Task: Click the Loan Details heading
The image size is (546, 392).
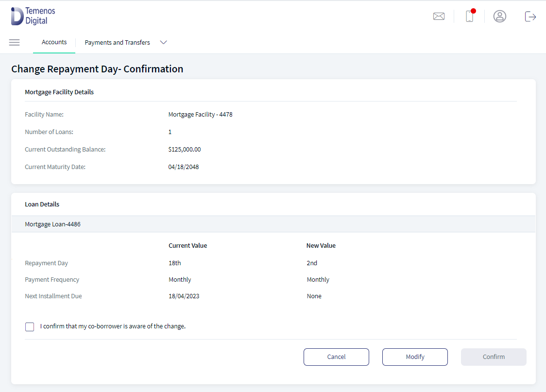Action: (x=42, y=205)
